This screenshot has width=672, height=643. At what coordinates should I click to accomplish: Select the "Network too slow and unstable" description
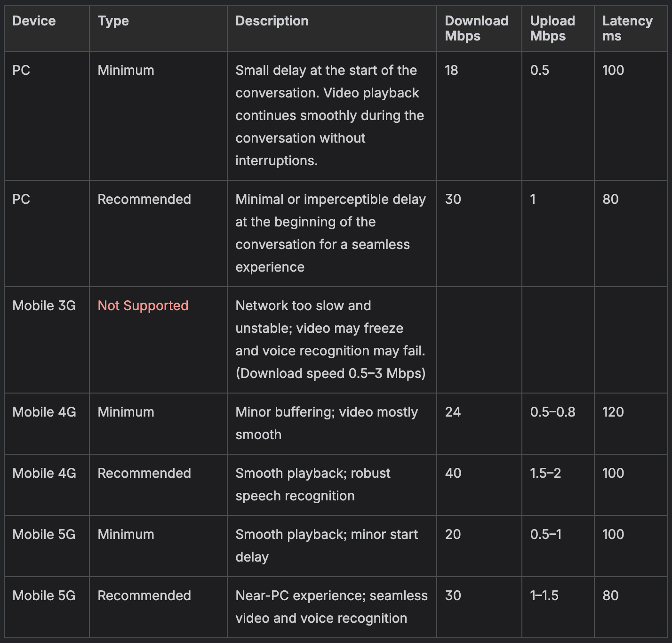pos(330,339)
